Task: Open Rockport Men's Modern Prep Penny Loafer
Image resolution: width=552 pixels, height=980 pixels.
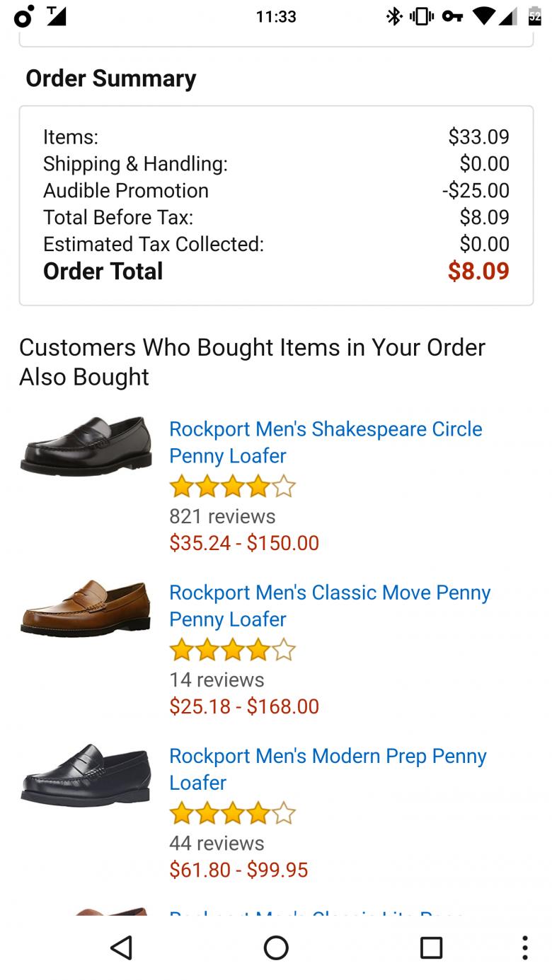Action: point(328,769)
